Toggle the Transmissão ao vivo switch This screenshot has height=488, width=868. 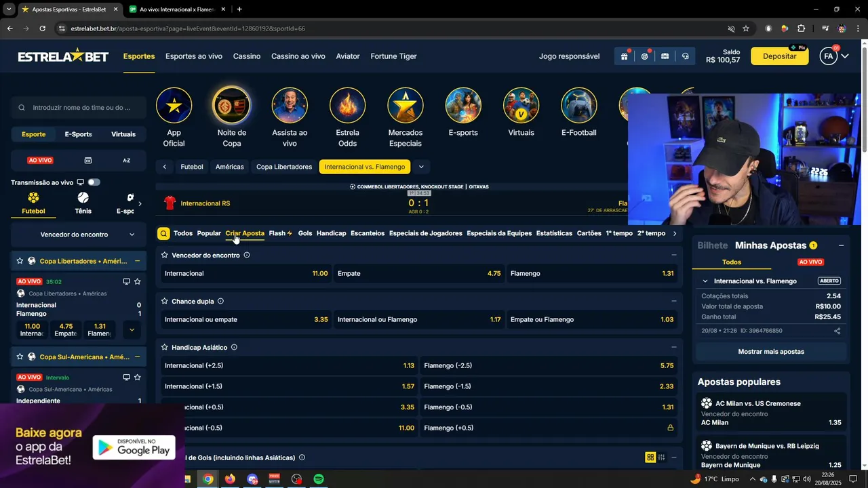coord(94,182)
